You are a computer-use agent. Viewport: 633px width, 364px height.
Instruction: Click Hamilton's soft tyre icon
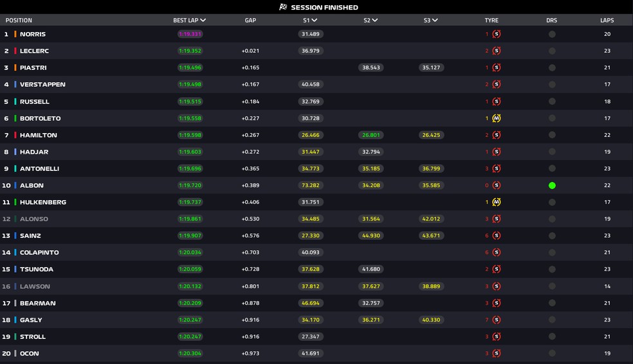[x=497, y=135]
